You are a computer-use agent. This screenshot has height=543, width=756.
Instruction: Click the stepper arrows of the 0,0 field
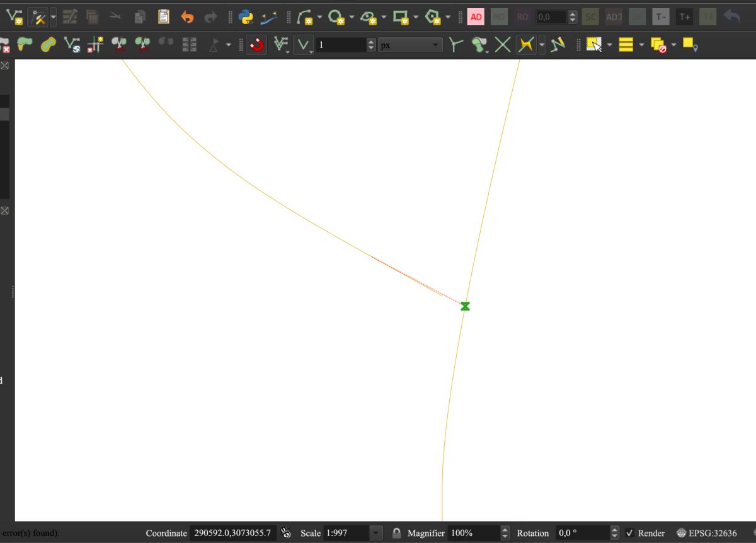coord(573,17)
